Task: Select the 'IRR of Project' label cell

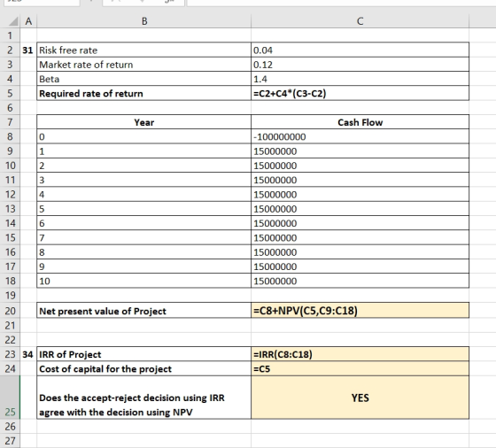Action: [144, 354]
